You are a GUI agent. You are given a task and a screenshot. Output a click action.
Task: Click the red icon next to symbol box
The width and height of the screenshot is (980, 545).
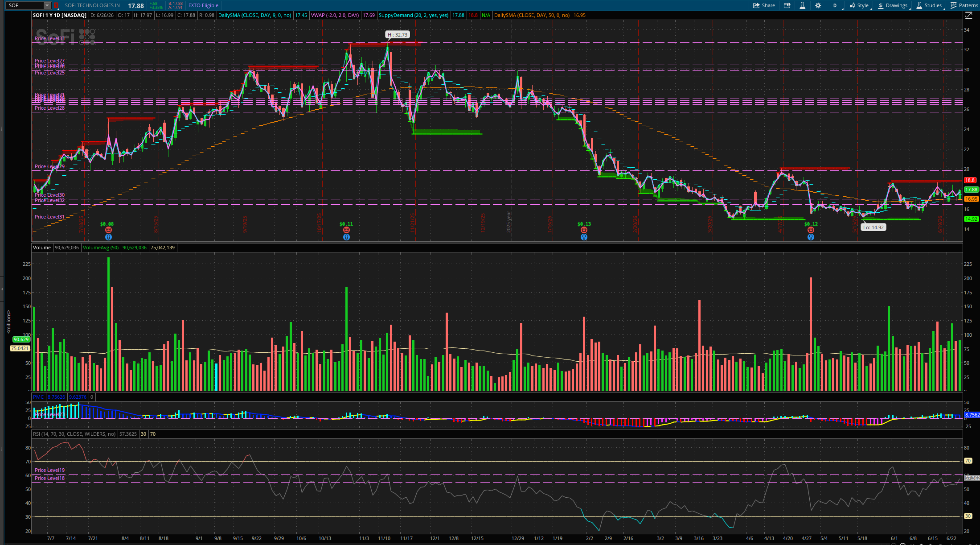point(57,5)
